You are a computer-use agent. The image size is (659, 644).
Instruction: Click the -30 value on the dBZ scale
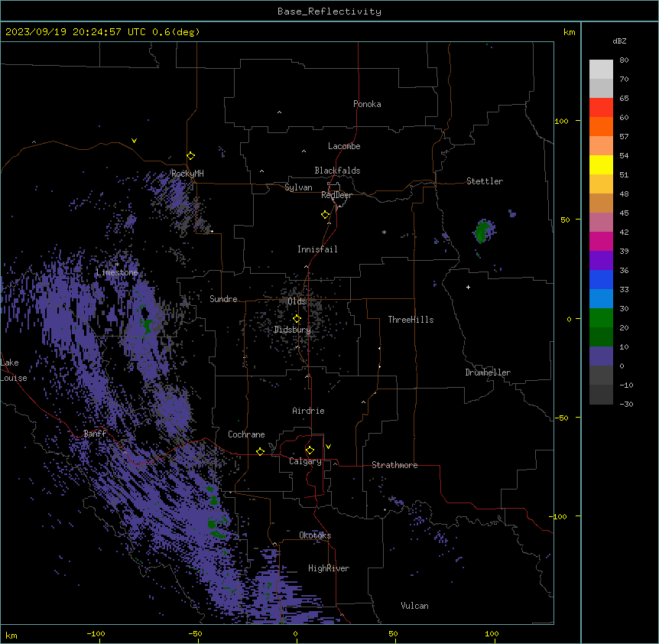click(x=626, y=404)
